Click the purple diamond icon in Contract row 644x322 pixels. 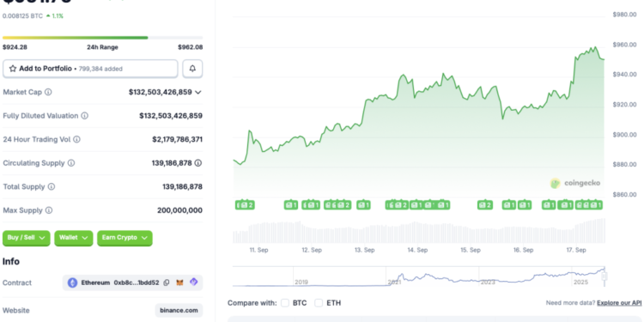pyautogui.click(x=193, y=283)
